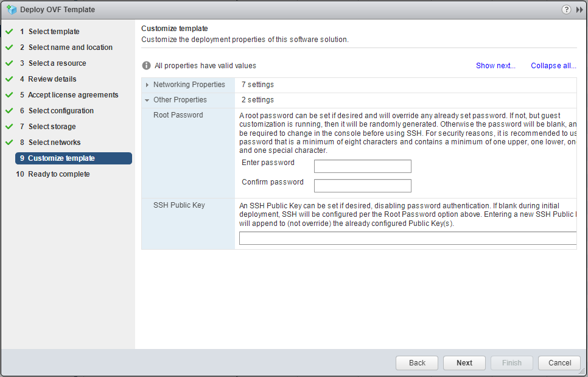This screenshot has width=588, height=377.
Task: Click the double-arrow expand dialog icon
Action: point(579,10)
